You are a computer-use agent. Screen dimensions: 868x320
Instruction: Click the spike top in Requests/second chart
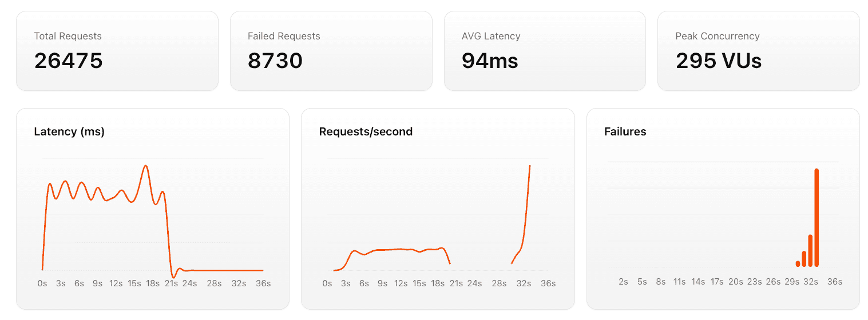[530, 166]
